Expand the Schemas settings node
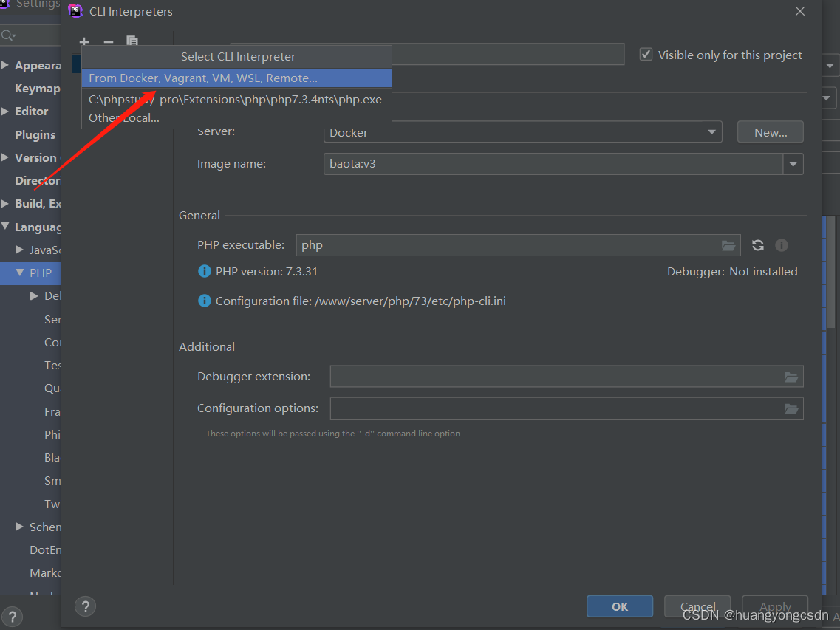The width and height of the screenshot is (840, 630). [x=19, y=527]
